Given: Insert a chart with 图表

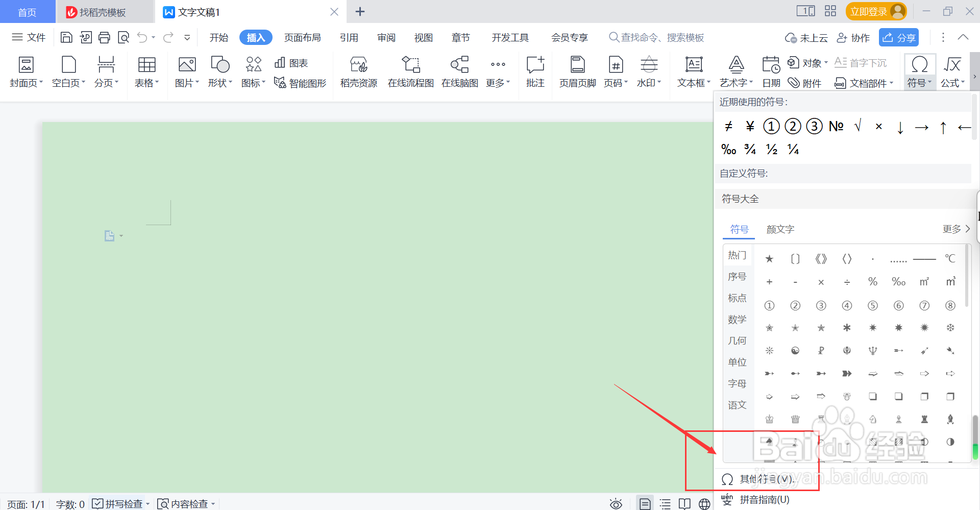Looking at the screenshot, I should (x=291, y=63).
